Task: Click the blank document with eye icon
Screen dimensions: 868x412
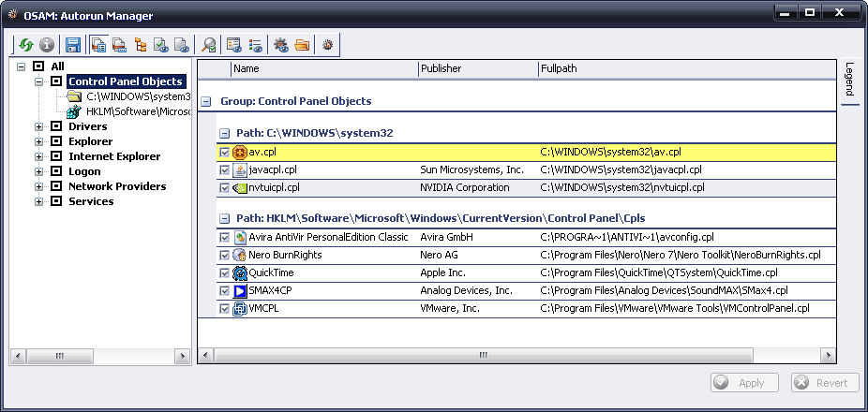Action: [x=182, y=44]
